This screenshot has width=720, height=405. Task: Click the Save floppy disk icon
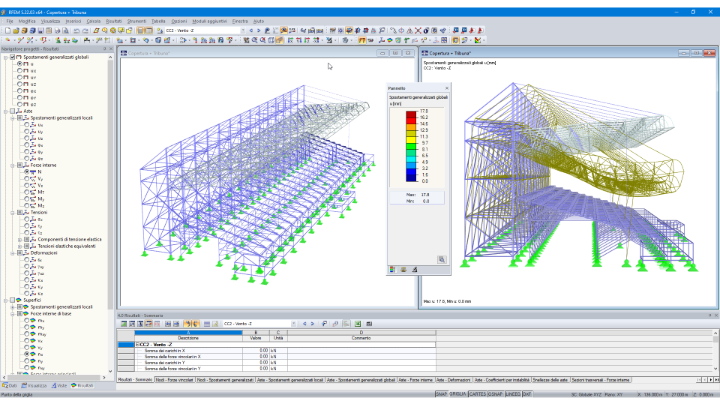(40, 31)
